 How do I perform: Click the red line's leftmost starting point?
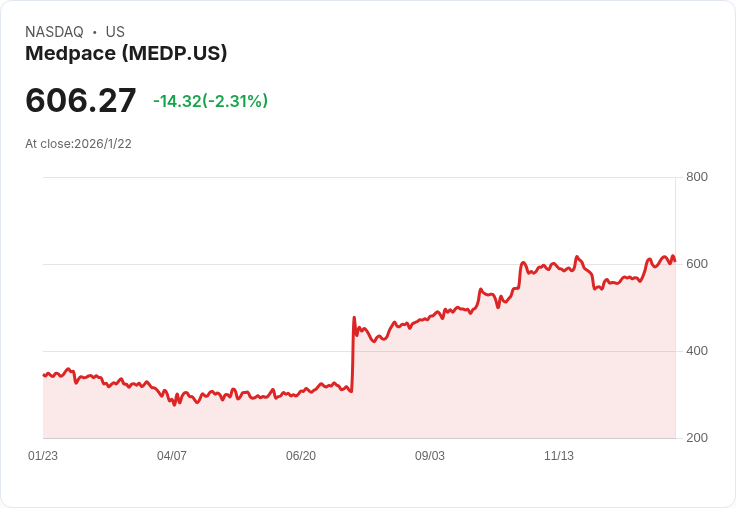(x=43, y=374)
